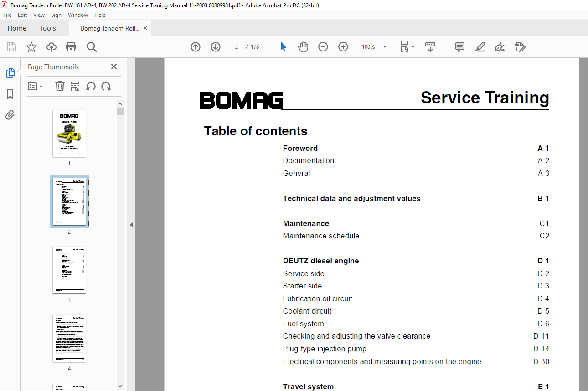Click the Lubrication oil circuit entry
The width and height of the screenshot is (588, 391).
coord(318,298)
